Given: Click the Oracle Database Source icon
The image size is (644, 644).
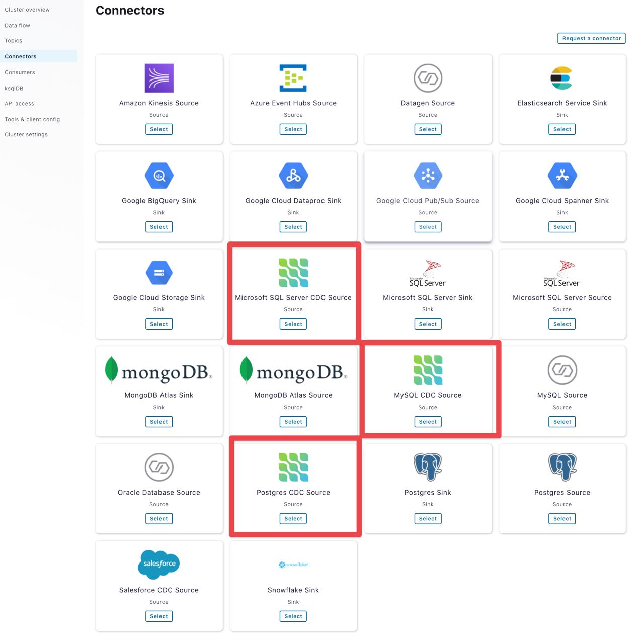Looking at the screenshot, I should click(159, 467).
